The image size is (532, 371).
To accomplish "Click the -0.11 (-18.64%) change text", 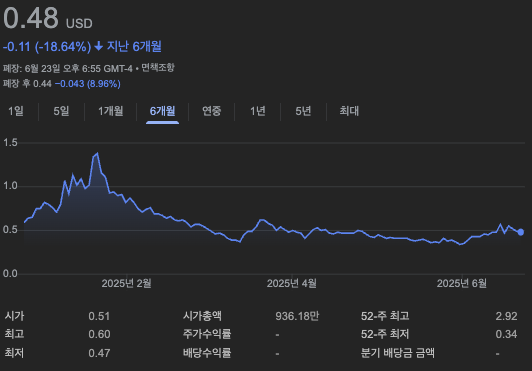I will coord(47,47).
